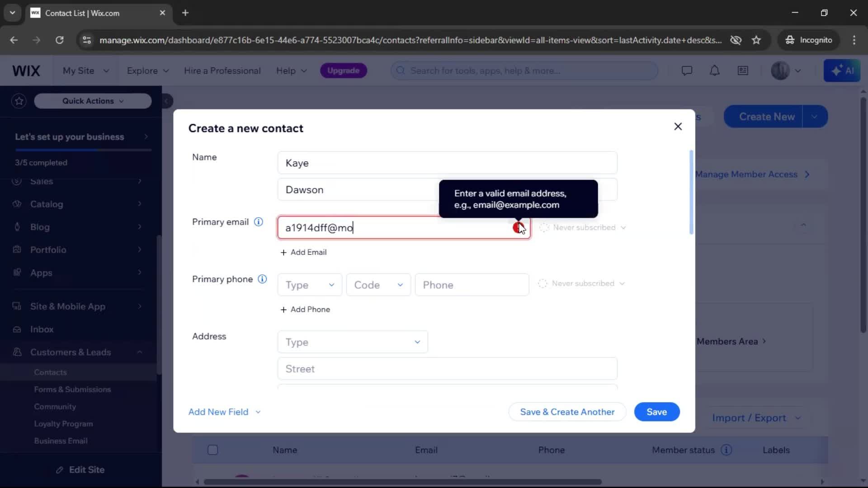Open the browser three-dot menu
This screenshot has height=488, width=868.
(x=854, y=40)
